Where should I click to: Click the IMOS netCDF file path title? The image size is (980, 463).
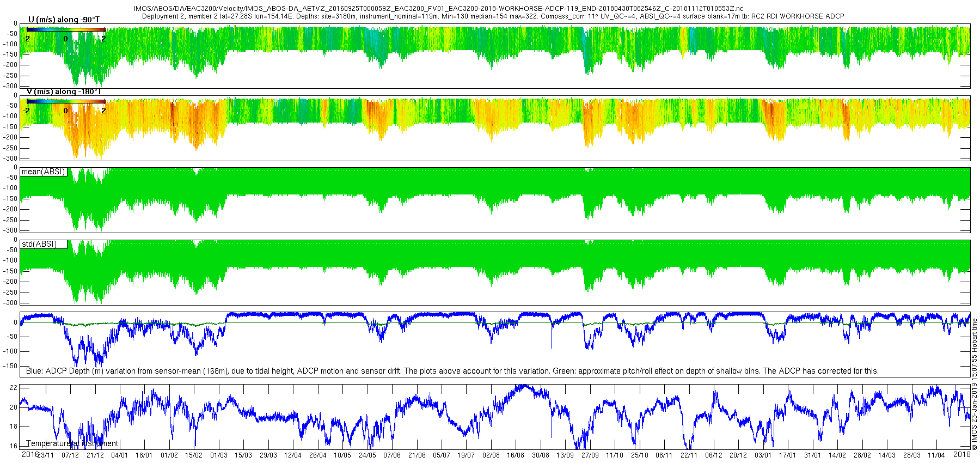[x=438, y=9]
